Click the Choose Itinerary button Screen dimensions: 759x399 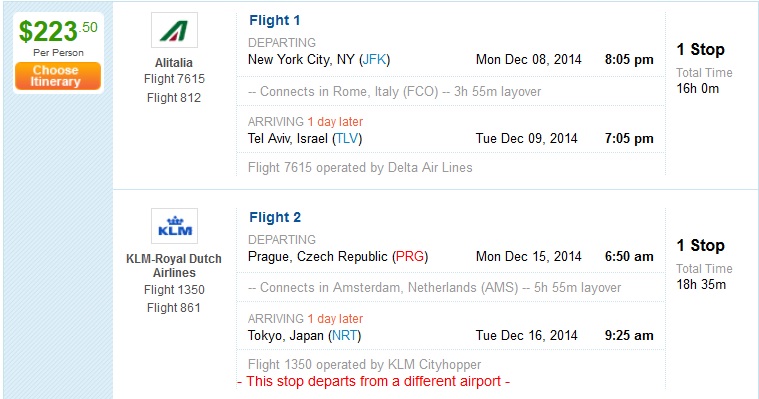click(58, 76)
